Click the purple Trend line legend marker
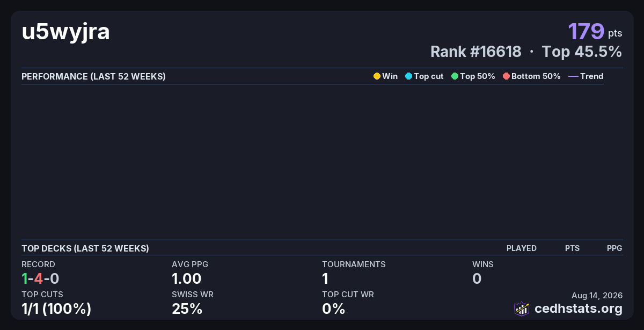 tap(573, 76)
